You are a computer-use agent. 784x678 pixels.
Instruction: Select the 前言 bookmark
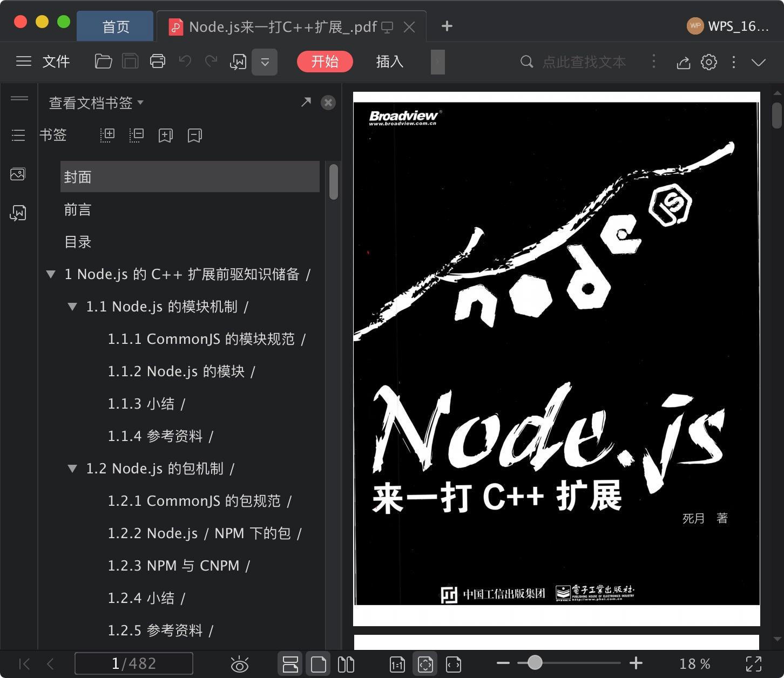click(78, 209)
